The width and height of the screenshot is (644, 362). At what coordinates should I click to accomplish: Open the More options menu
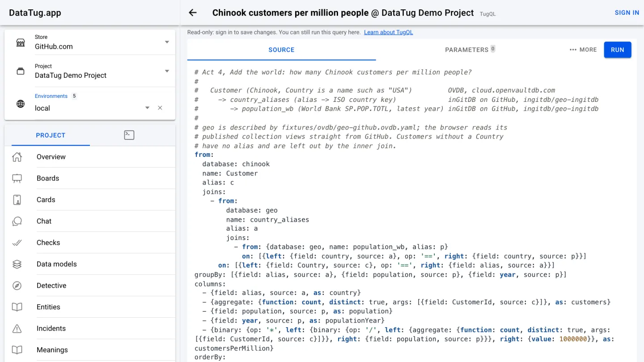point(583,50)
